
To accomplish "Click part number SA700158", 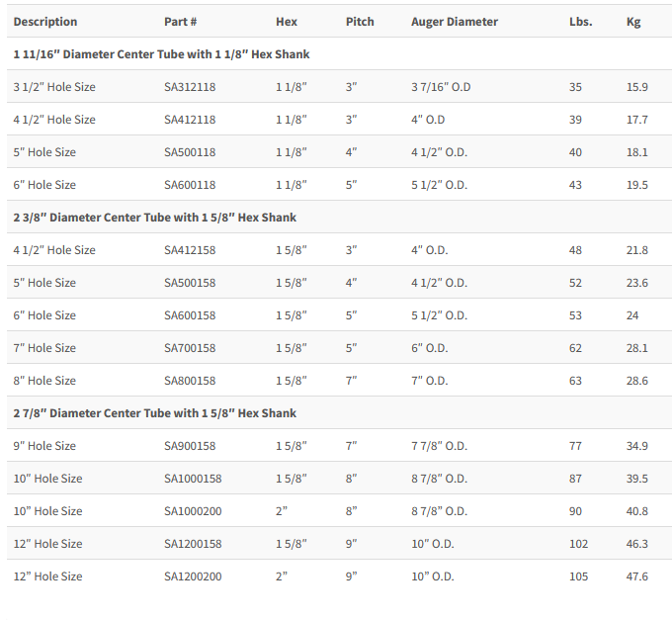I will (x=190, y=348).
